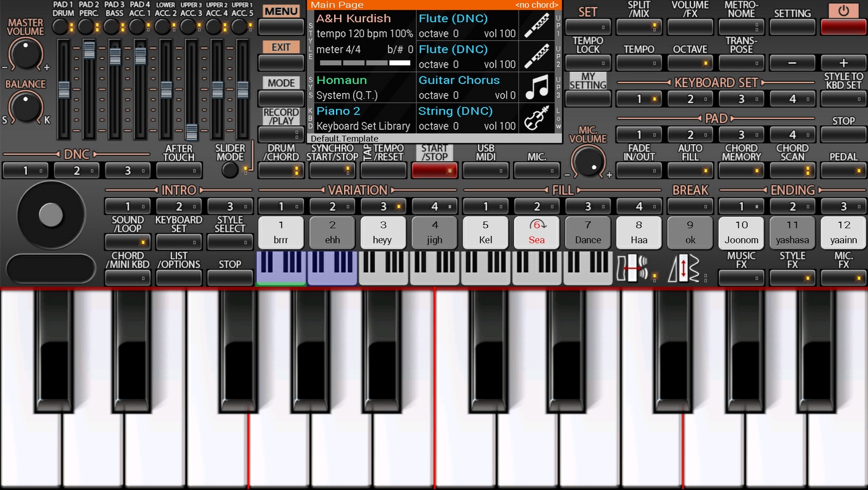Toggle Synchro Start/Stop
The width and height of the screenshot is (868, 490).
coord(332,170)
